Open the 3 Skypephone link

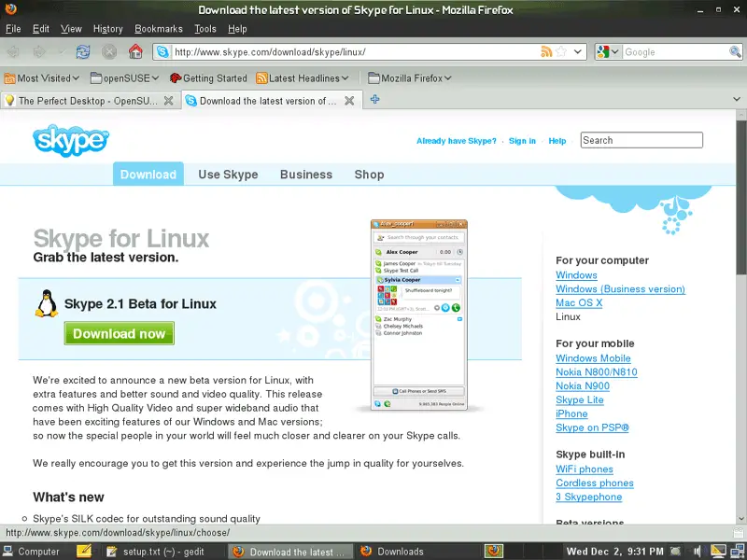(589, 497)
